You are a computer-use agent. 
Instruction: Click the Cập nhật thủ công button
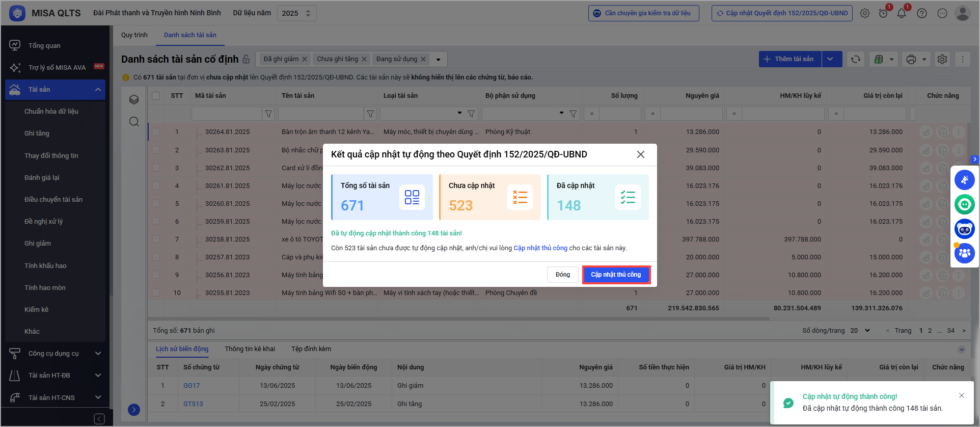616,275
